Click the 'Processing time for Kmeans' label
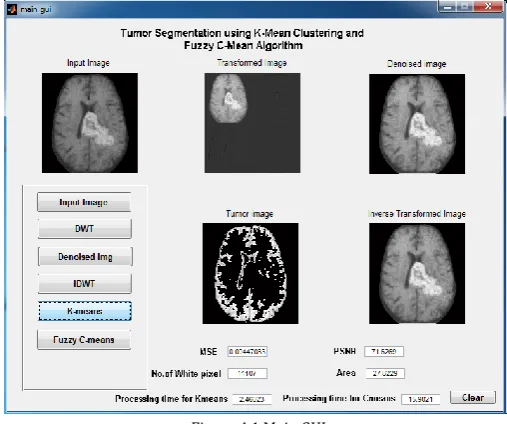The width and height of the screenshot is (507, 424). [171, 399]
